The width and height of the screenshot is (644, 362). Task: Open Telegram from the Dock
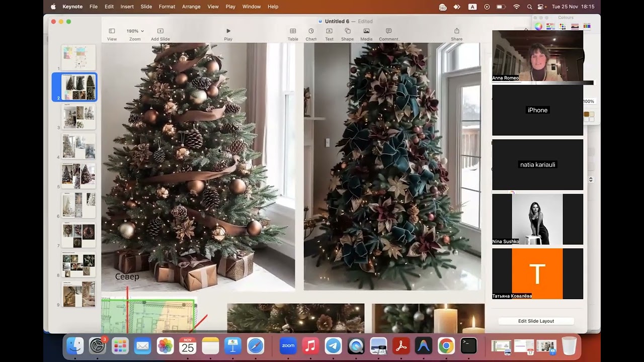pyautogui.click(x=333, y=346)
